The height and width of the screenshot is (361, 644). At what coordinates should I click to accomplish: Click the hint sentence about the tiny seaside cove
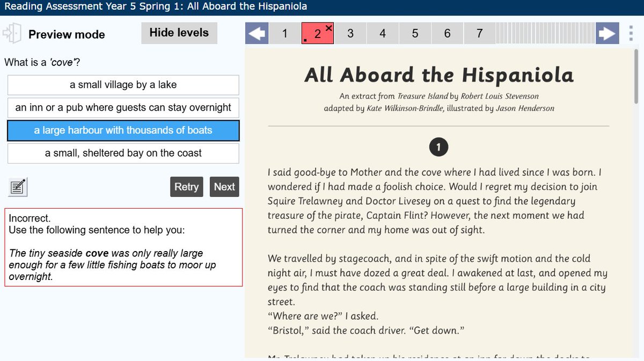(113, 265)
